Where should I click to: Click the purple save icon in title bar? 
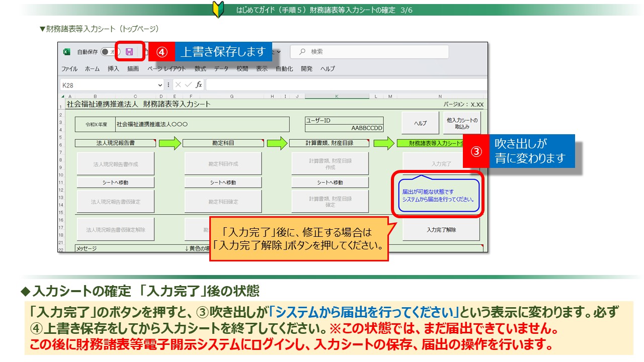point(129,52)
